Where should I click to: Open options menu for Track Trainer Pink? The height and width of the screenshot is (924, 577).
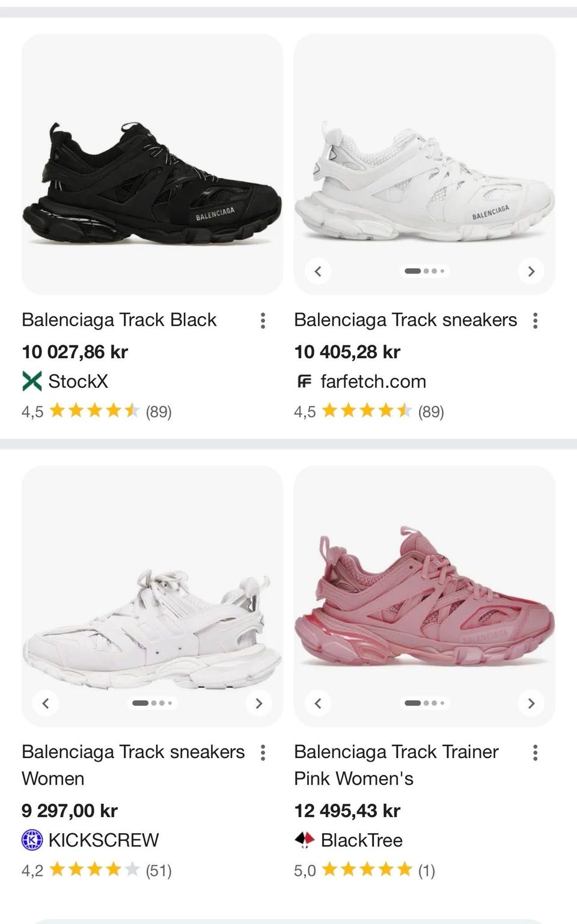click(x=535, y=753)
